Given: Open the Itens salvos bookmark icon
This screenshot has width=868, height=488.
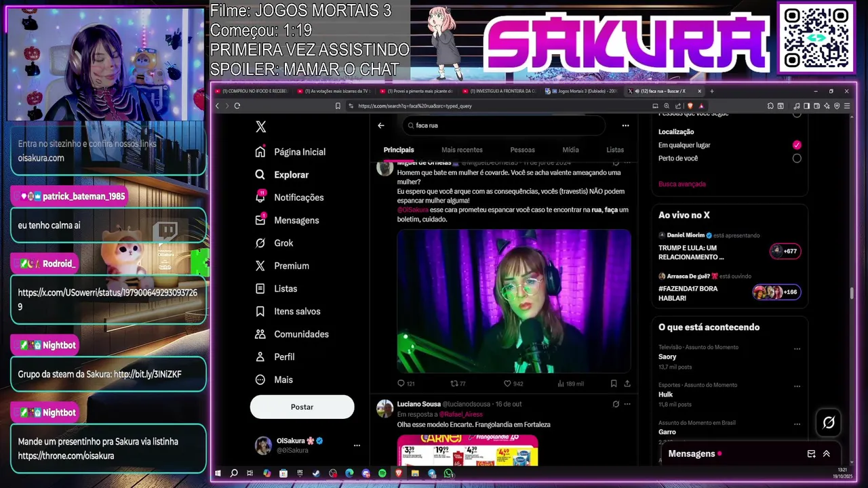Looking at the screenshot, I should pyautogui.click(x=260, y=311).
